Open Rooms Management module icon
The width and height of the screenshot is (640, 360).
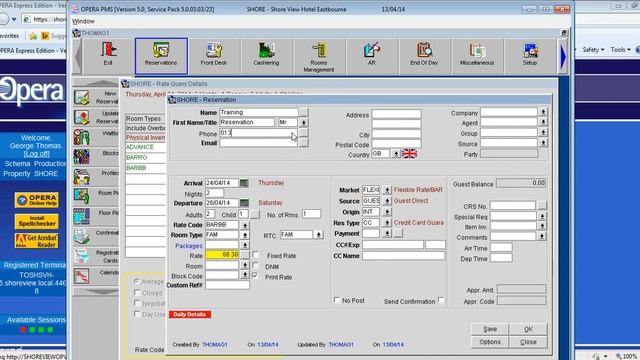click(x=319, y=56)
